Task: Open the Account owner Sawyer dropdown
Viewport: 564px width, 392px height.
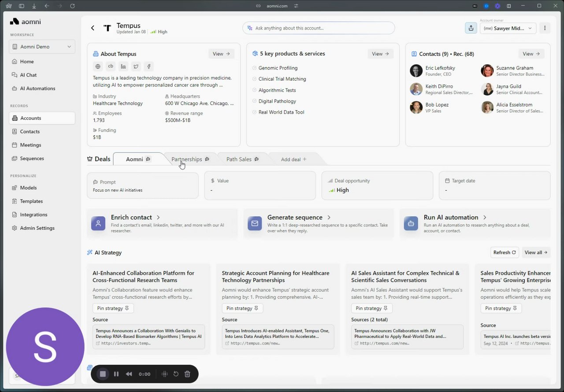Action: 508,28
